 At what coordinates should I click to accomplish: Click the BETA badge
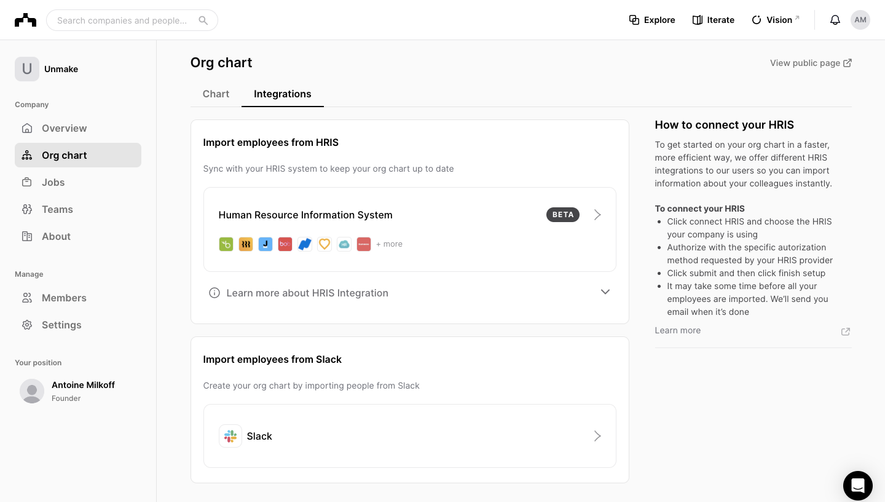(x=563, y=215)
